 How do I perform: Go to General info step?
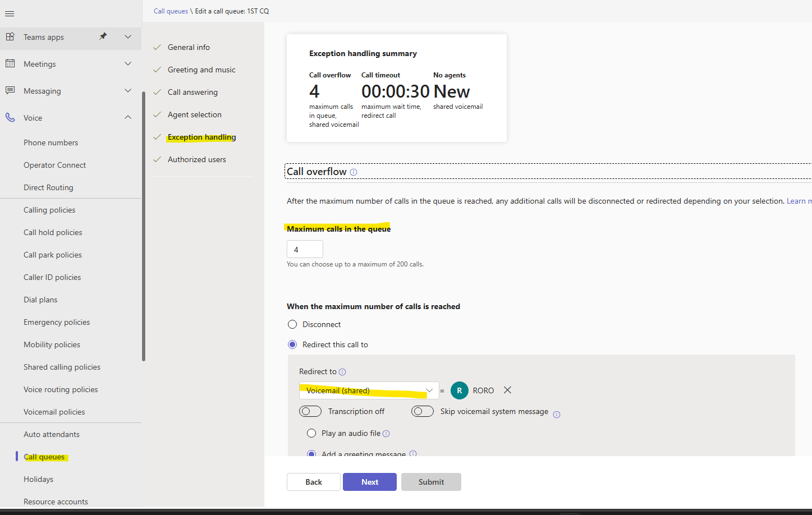[189, 47]
